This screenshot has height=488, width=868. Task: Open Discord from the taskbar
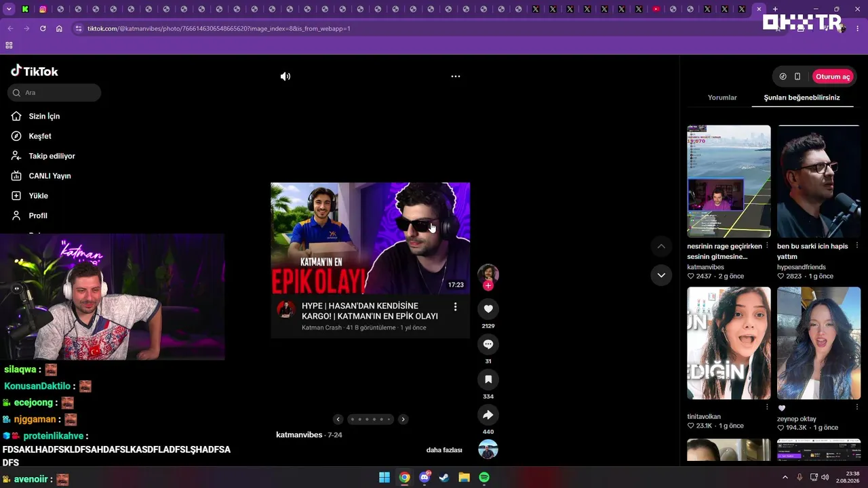pyautogui.click(x=425, y=477)
